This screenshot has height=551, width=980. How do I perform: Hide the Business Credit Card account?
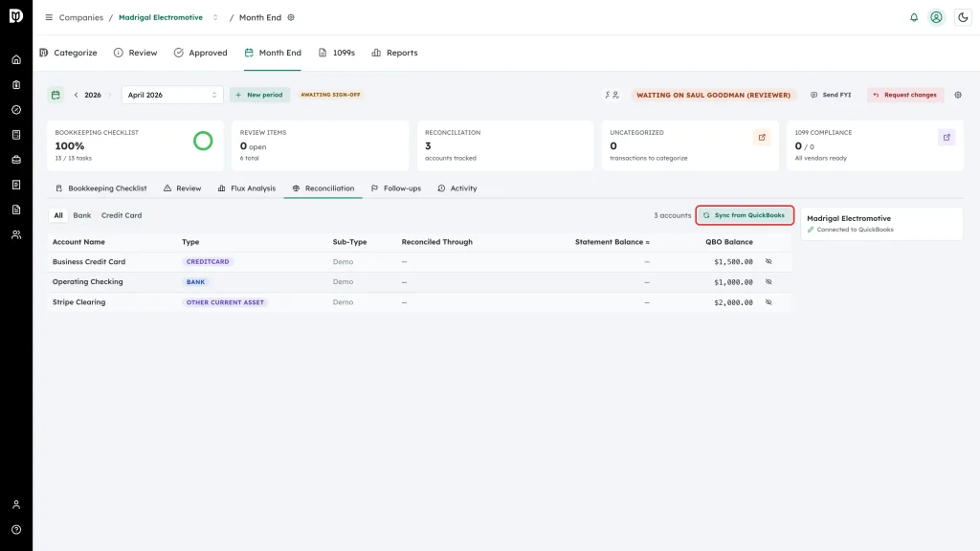768,262
